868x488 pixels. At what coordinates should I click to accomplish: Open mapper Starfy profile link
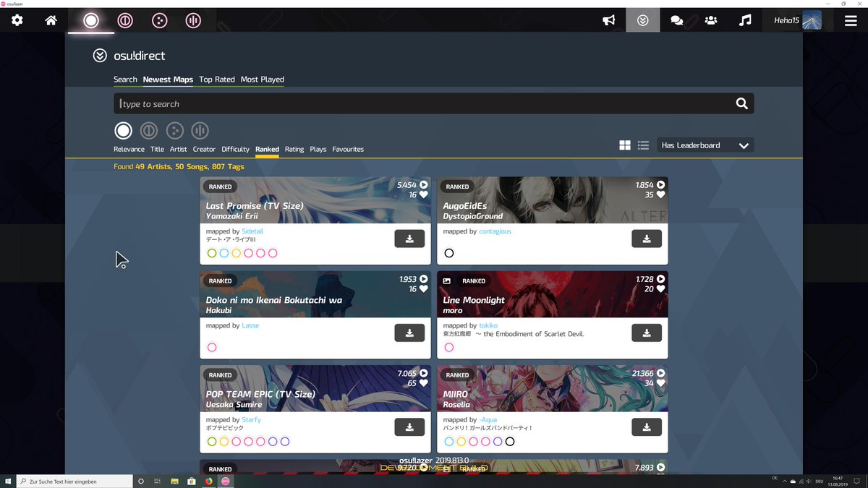[x=251, y=419]
